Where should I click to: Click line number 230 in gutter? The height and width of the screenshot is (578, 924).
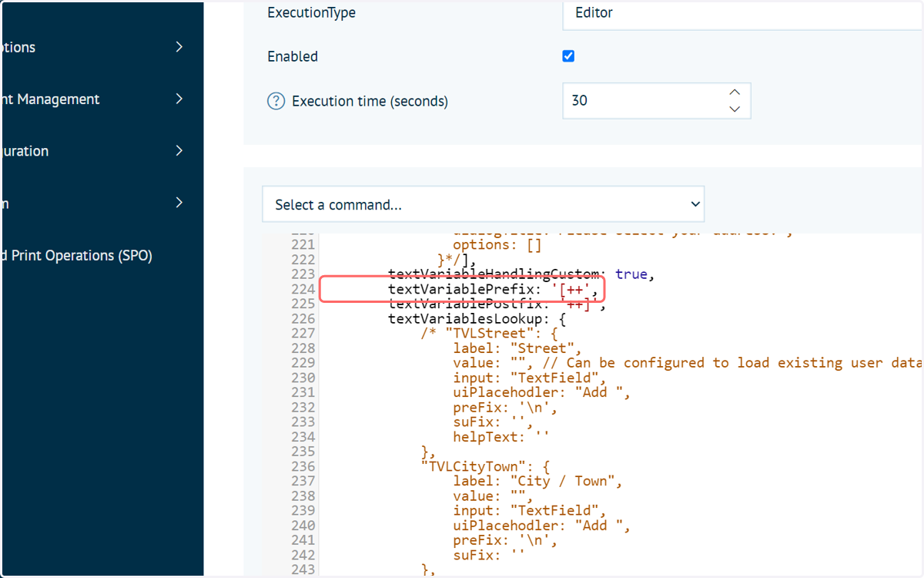tap(303, 378)
